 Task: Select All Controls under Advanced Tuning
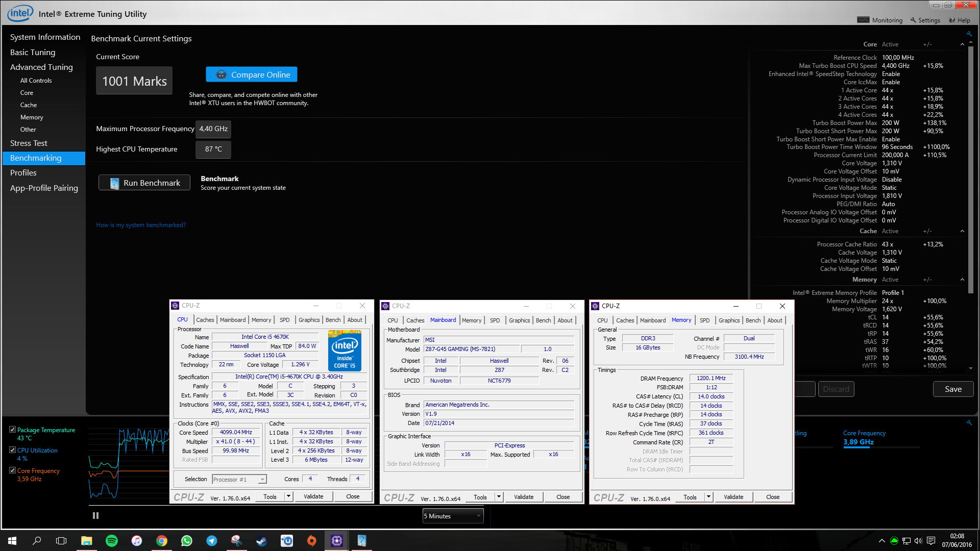36,81
